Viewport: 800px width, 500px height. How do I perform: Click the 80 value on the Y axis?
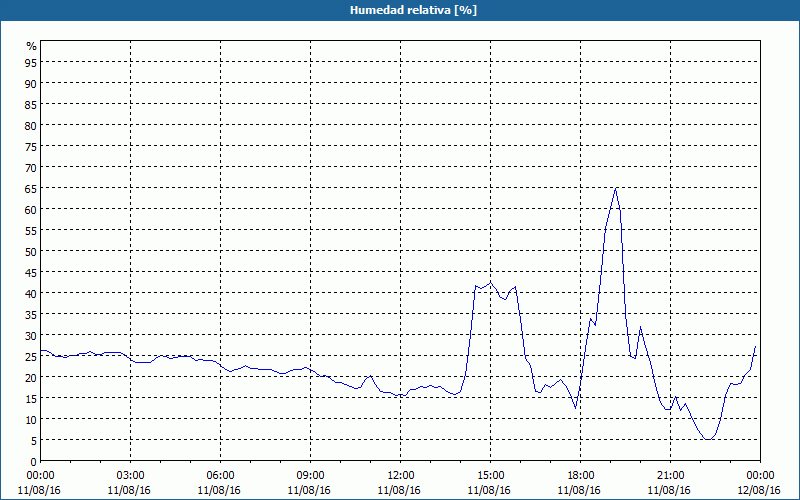coord(31,125)
